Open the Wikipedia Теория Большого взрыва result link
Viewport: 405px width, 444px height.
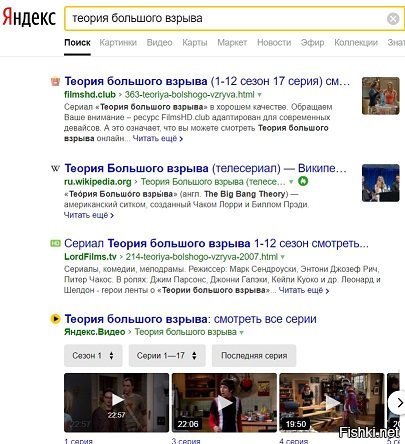(205, 168)
